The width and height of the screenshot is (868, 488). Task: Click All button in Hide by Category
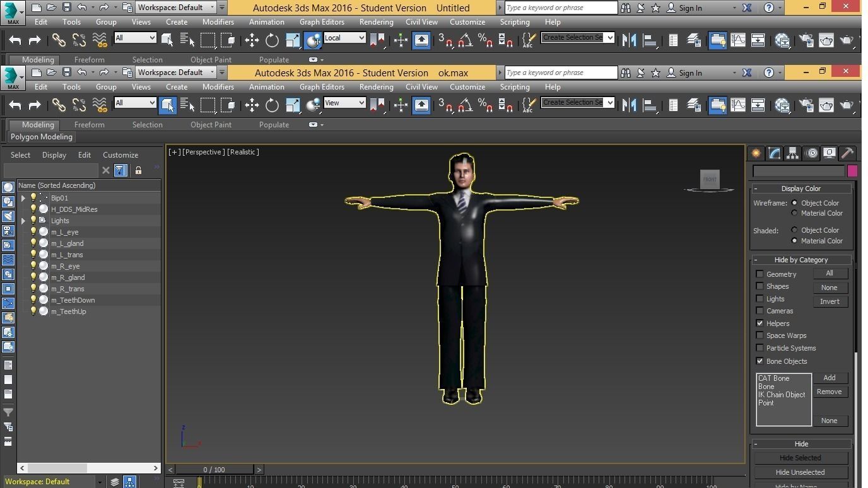pyautogui.click(x=830, y=274)
